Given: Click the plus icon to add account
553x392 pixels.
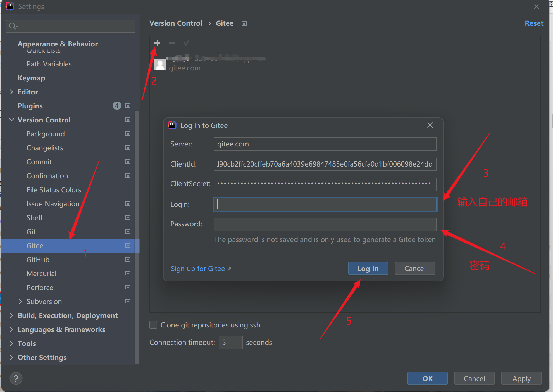Looking at the screenshot, I should [157, 43].
